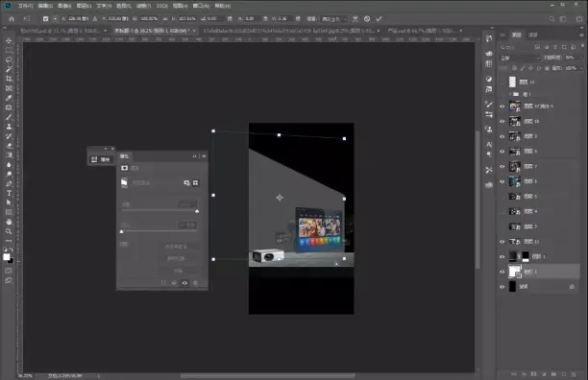Switch to the first document tab
Viewport: 588px width, 380px height.
pyautogui.click(x=60, y=31)
